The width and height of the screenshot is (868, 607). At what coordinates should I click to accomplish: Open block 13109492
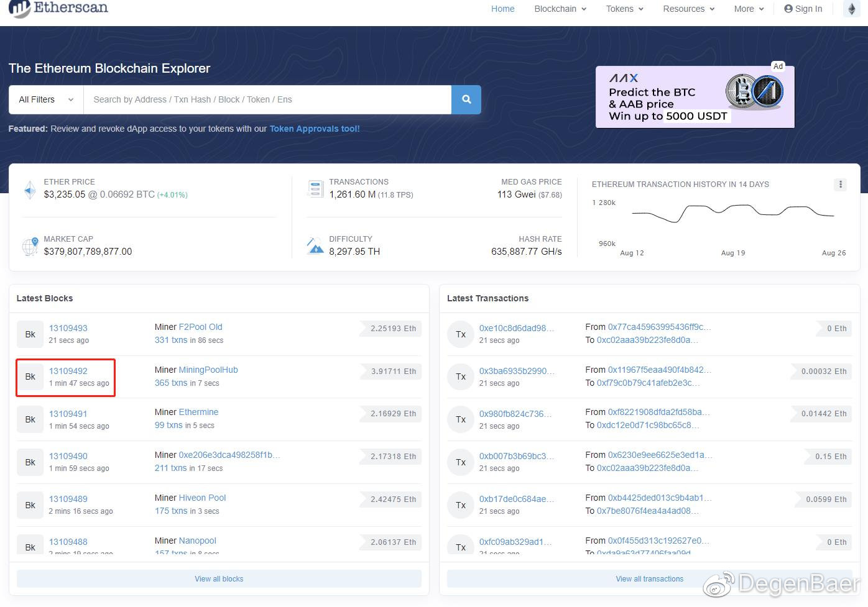tap(68, 371)
